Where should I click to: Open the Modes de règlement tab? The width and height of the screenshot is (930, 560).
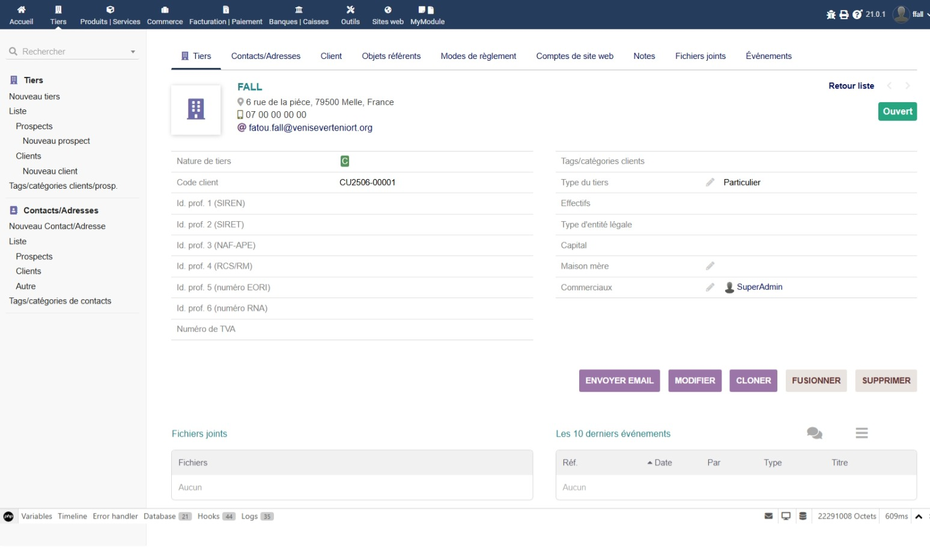click(478, 56)
